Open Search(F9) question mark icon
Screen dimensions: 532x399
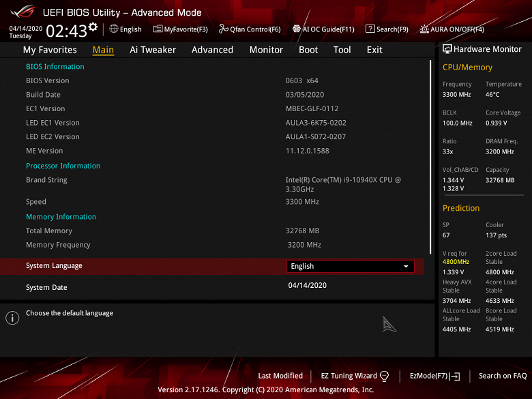[x=370, y=29]
